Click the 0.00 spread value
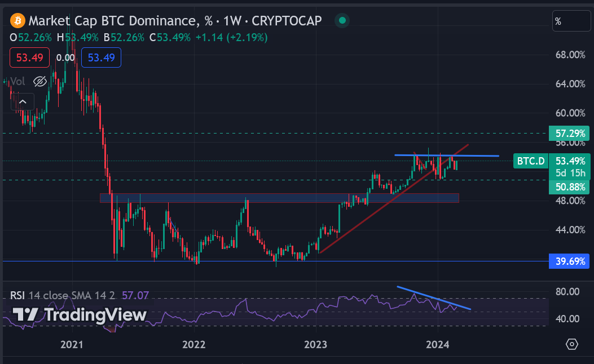The height and width of the screenshot is (364, 594). (x=65, y=57)
